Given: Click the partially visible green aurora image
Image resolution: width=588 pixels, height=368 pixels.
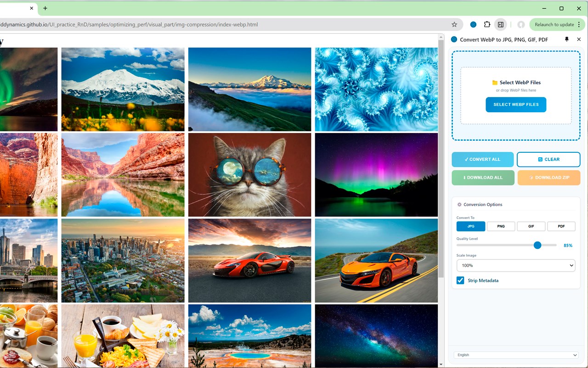Looking at the screenshot, I should click(x=28, y=89).
